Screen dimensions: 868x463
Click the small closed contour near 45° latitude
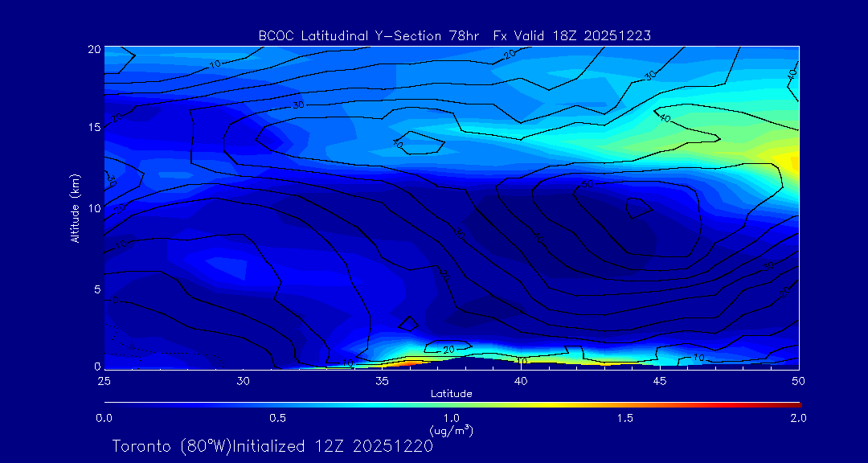[639, 207]
